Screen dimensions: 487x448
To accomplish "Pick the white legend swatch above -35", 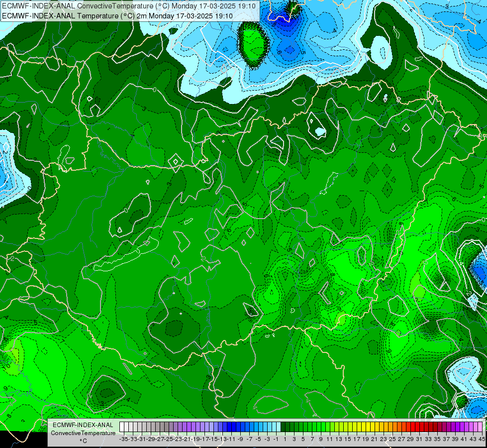I will 122,427.
